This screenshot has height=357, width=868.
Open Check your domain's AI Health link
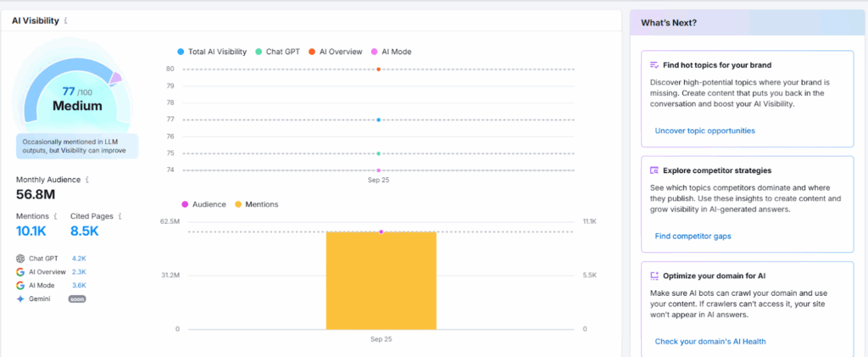pos(709,341)
